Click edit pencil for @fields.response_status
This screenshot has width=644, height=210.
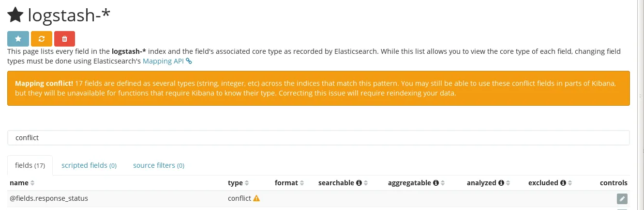coord(622,198)
